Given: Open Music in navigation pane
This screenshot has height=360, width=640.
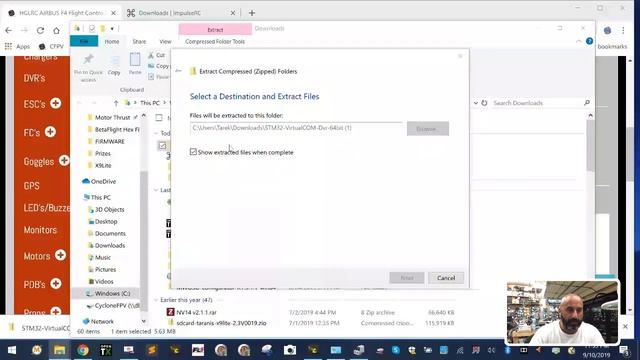Looking at the screenshot, I should pos(102,258).
